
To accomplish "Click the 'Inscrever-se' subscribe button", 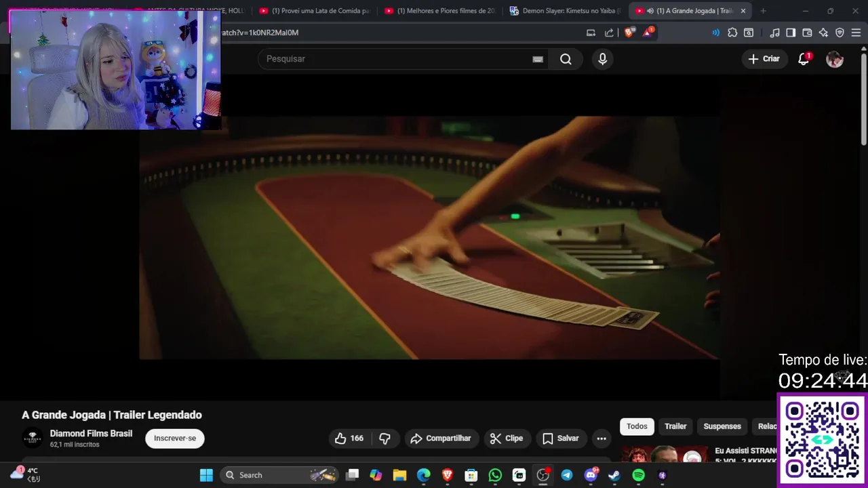I will point(175,439).
